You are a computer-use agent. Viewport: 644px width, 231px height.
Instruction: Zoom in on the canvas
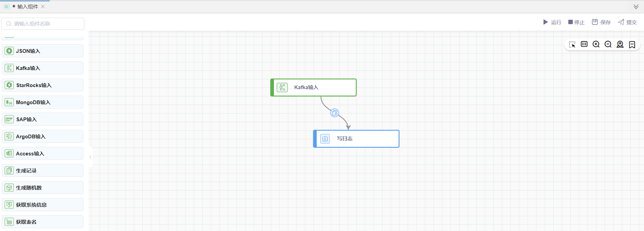[x=596, y=44]
